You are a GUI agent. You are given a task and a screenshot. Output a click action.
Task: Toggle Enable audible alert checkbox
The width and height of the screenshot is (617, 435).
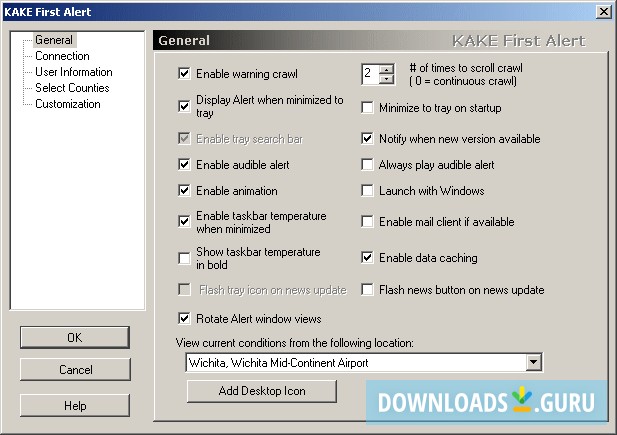point(184,165)
